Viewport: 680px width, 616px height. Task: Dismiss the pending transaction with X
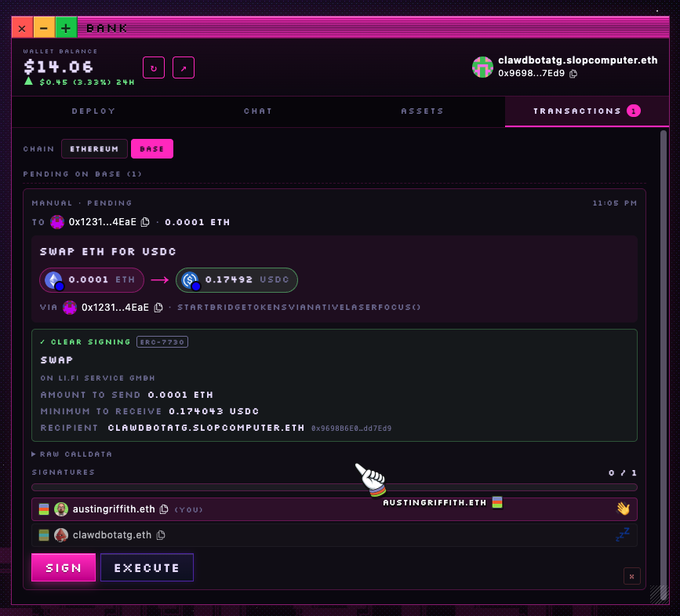[x=632, y=577]
